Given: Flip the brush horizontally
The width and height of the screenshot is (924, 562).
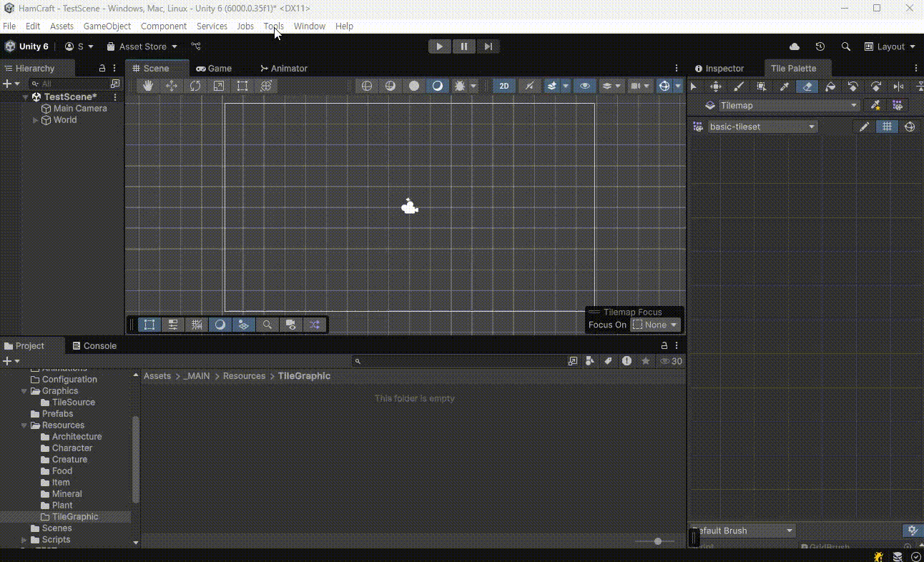Looking at the screenshot, I should click(899, 87).
